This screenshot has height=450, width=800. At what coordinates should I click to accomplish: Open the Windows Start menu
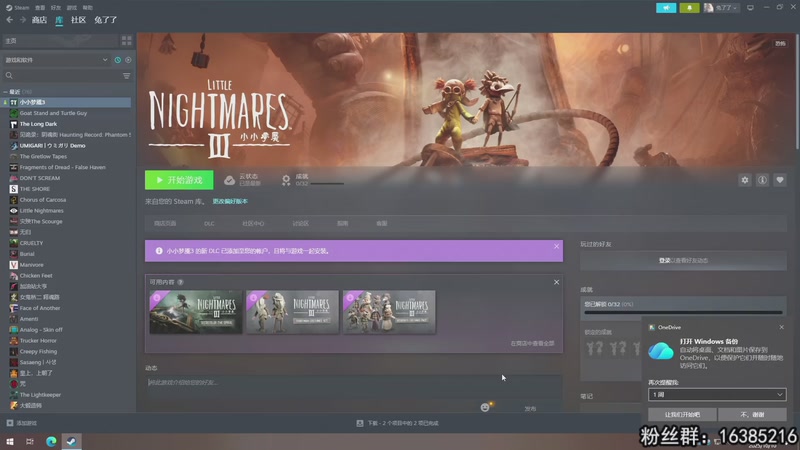pos(10,441)
